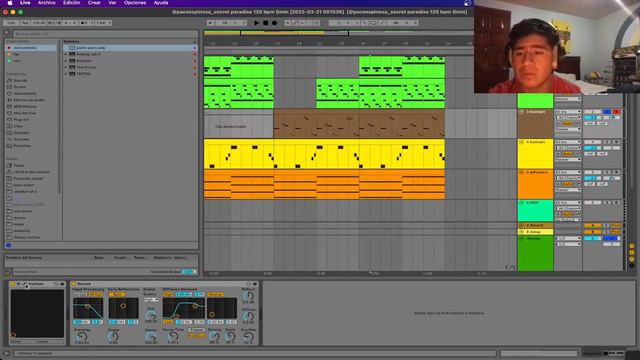
Task: Select Clips category in browser
Action: 18,126
